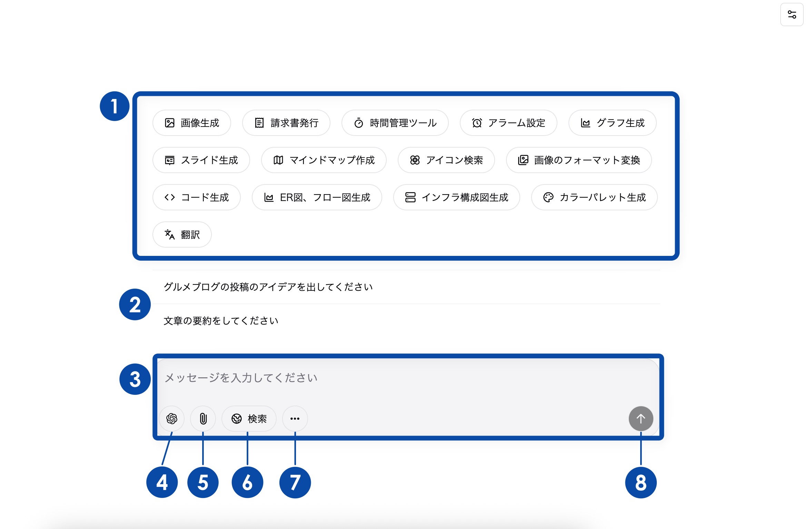Image resolution: width=812 pixels, height=529 pixels.
Task: Toggle the 検索 web search button
Action: pyautogui.click(x=249, y=419)
